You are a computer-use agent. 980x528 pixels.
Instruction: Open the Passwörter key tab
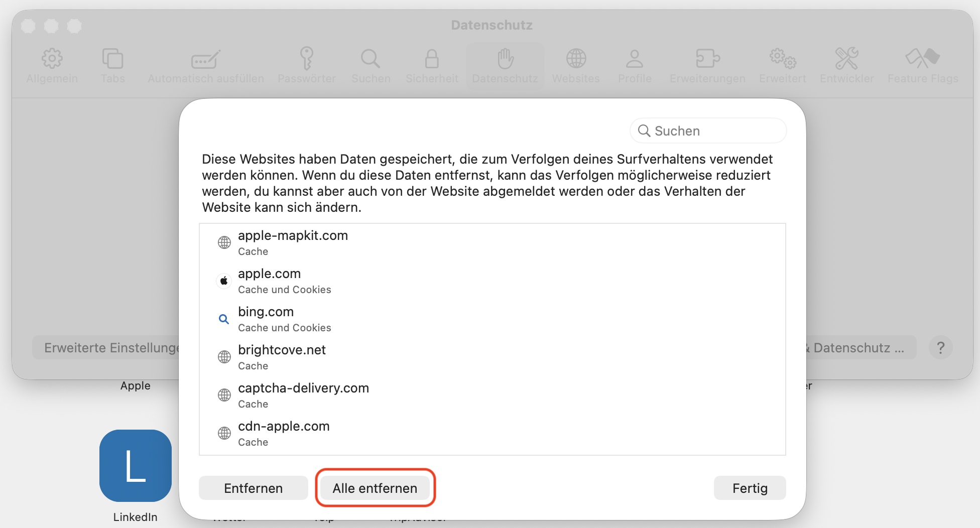pos(307,66)
